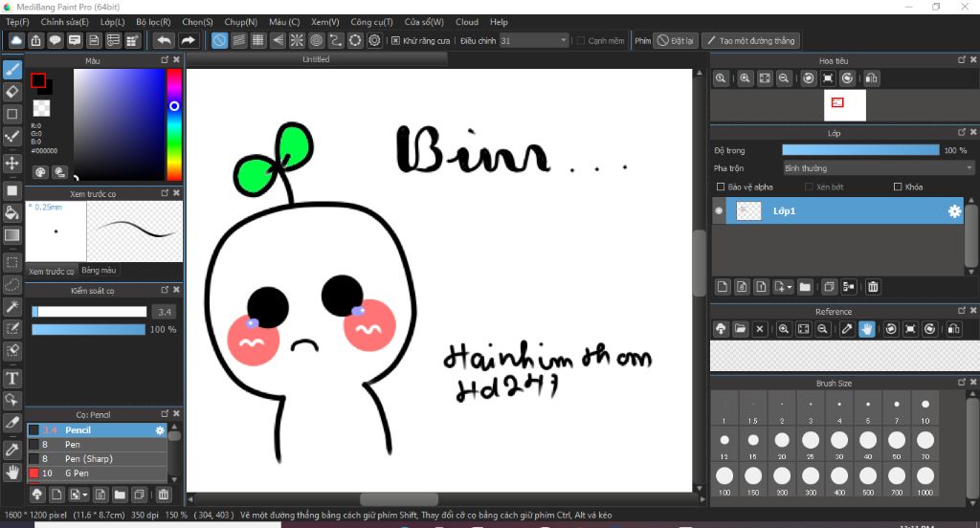This screenshot has height=528, width=980.
Task: Undock the Màu color panel
Action: pos(165,60)
